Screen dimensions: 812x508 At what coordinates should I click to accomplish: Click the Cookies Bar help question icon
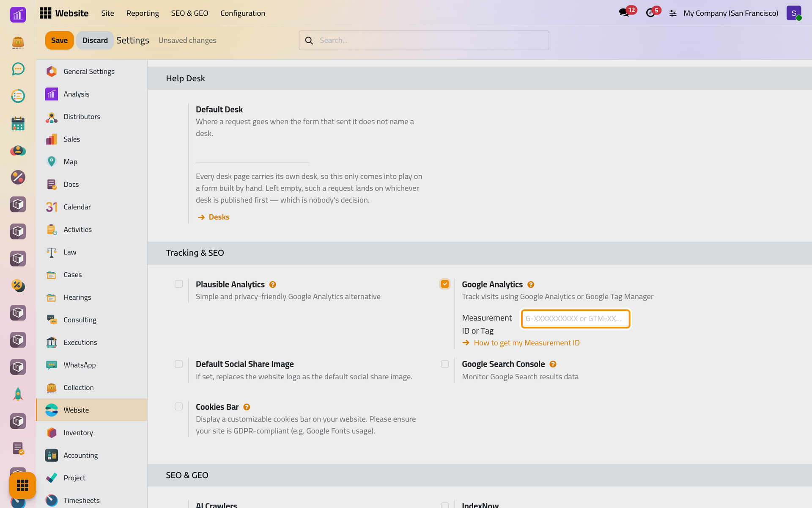[247, 407]
